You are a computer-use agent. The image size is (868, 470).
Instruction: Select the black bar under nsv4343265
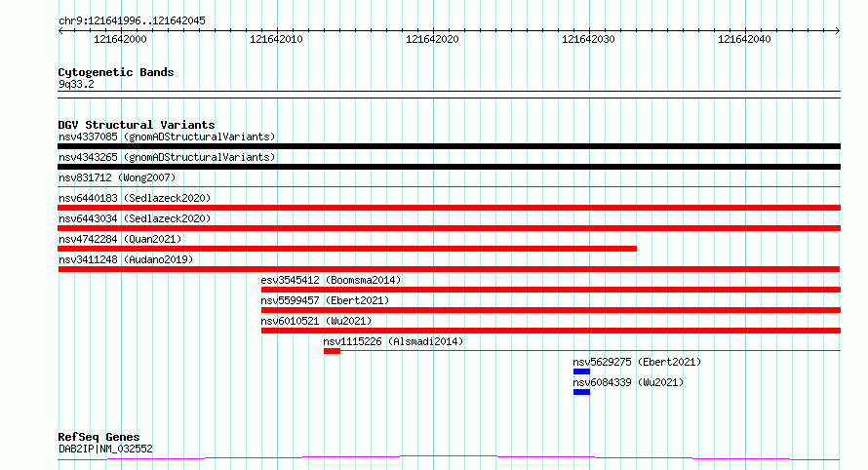[x=449, y=167]
